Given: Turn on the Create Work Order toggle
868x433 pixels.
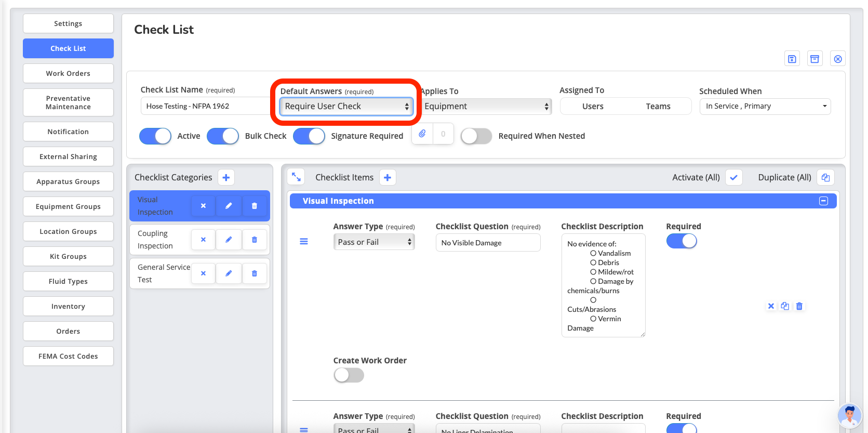Looking at the screenshot, I should 349,375.
